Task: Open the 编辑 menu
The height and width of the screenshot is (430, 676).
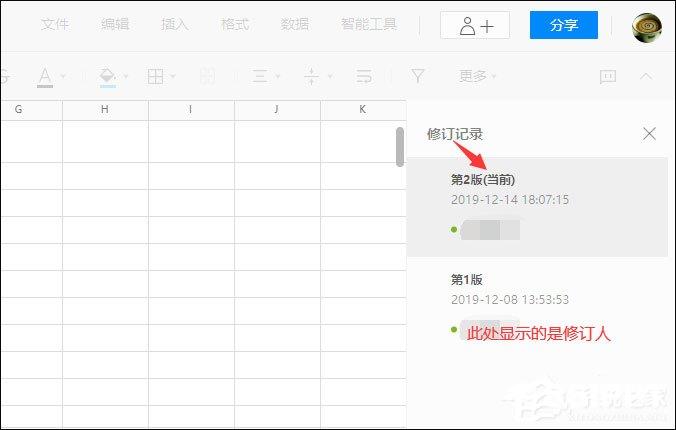Action: (115, 24)
